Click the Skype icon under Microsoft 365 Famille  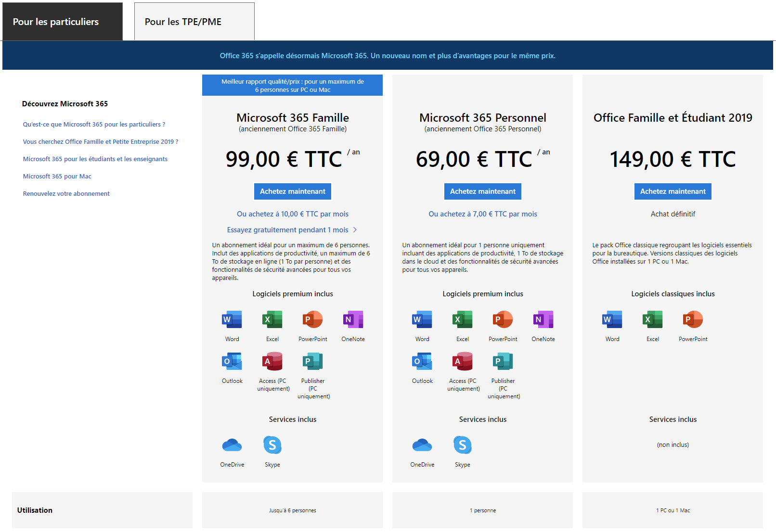(272, 445)
